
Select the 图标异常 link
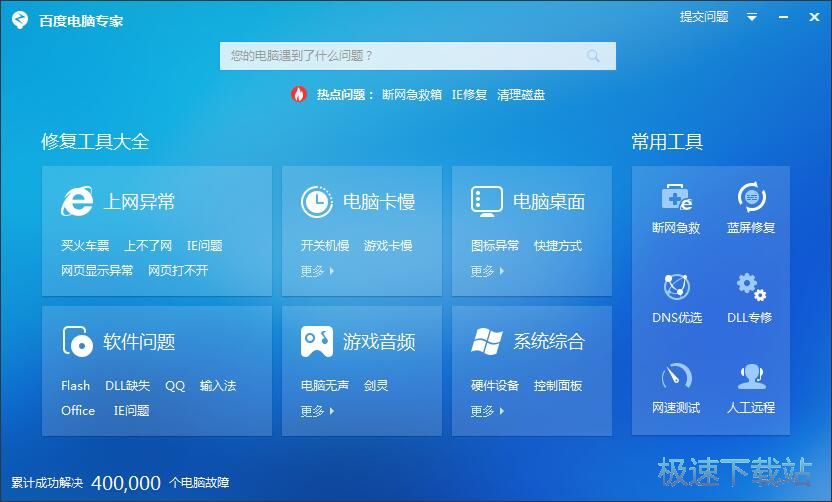pyautogui.click(x=495, y=246)
